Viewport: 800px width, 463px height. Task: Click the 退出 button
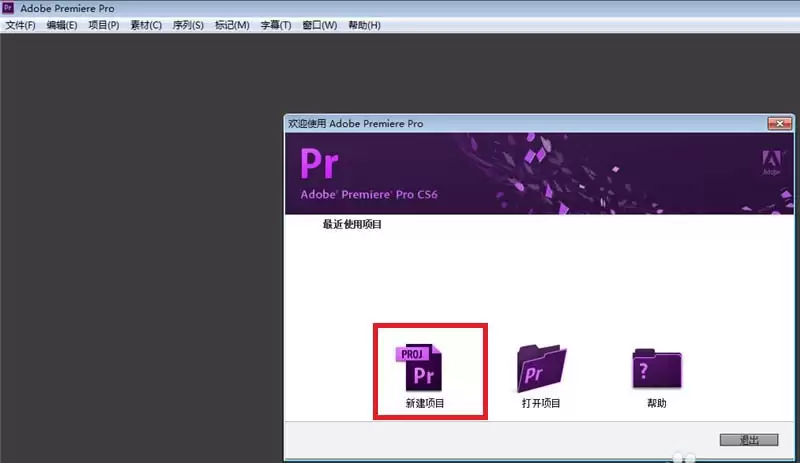pos(749,440)
